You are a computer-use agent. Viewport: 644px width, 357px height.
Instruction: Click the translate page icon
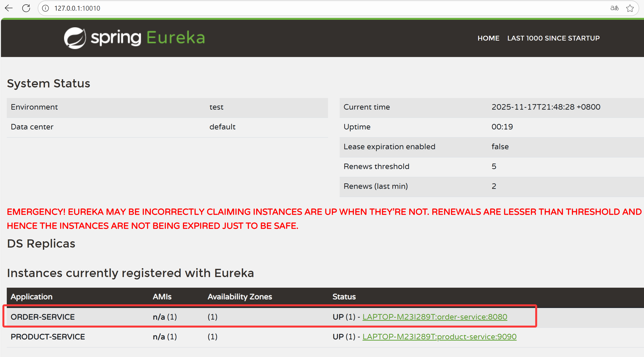pyautogui.click(x=614, y=8)
